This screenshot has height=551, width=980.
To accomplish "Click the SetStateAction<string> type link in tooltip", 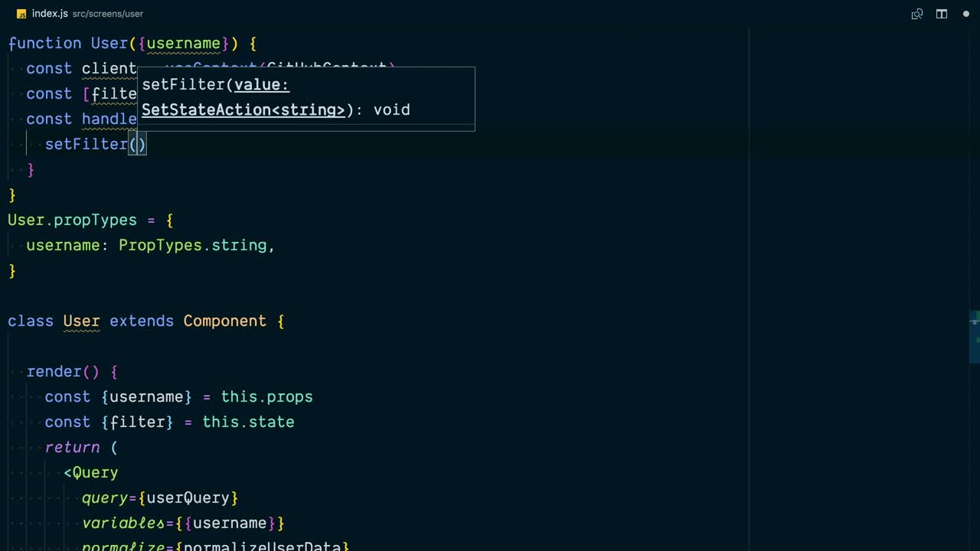I will (243, 110).
